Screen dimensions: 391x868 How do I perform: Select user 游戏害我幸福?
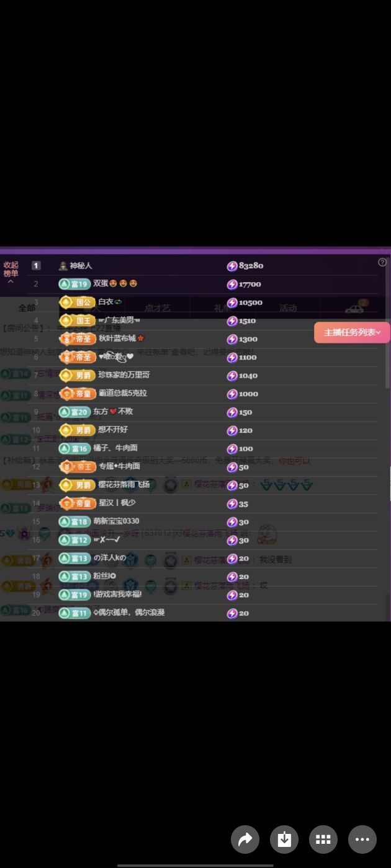(x=117, y=595)
